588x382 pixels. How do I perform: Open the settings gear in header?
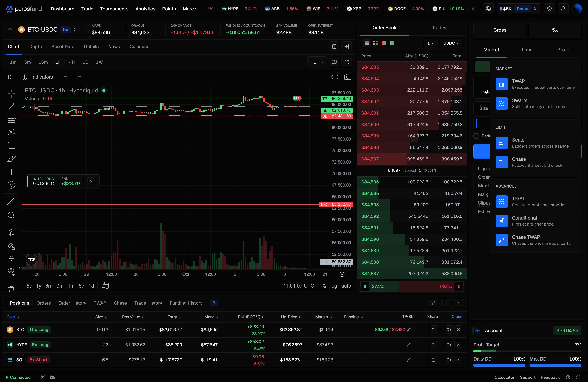click(549, 9)
